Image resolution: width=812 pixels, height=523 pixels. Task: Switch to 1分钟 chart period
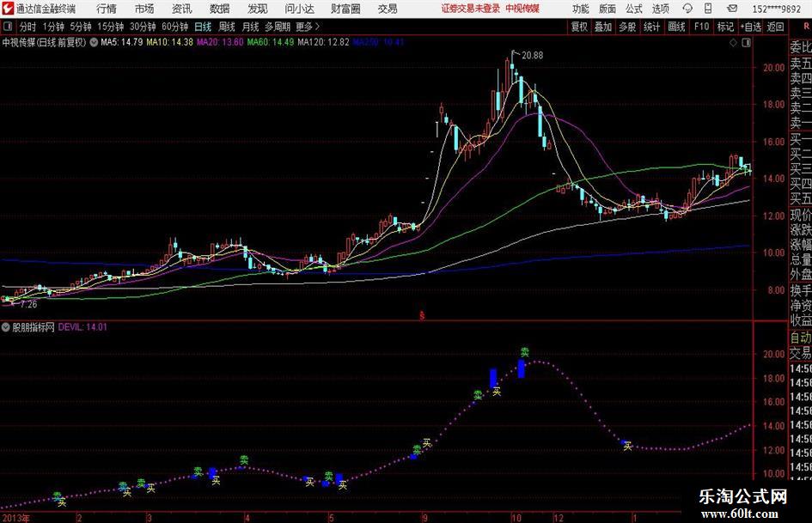click(x=53, y=27)
